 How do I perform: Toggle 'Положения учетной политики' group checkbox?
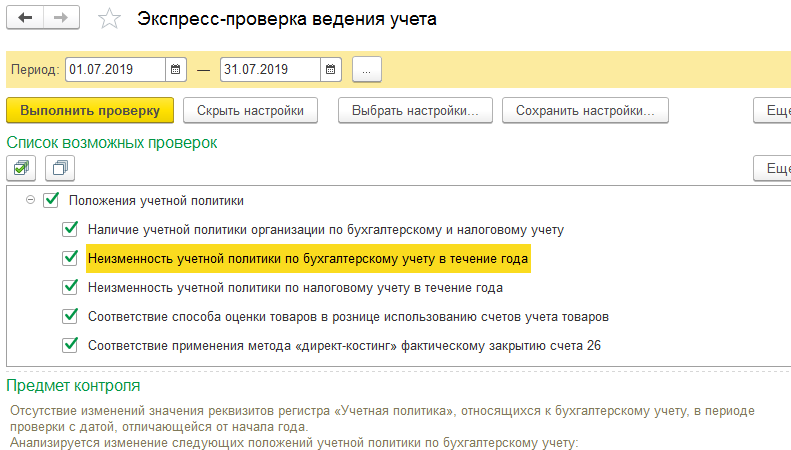click(x=52, y=200)
